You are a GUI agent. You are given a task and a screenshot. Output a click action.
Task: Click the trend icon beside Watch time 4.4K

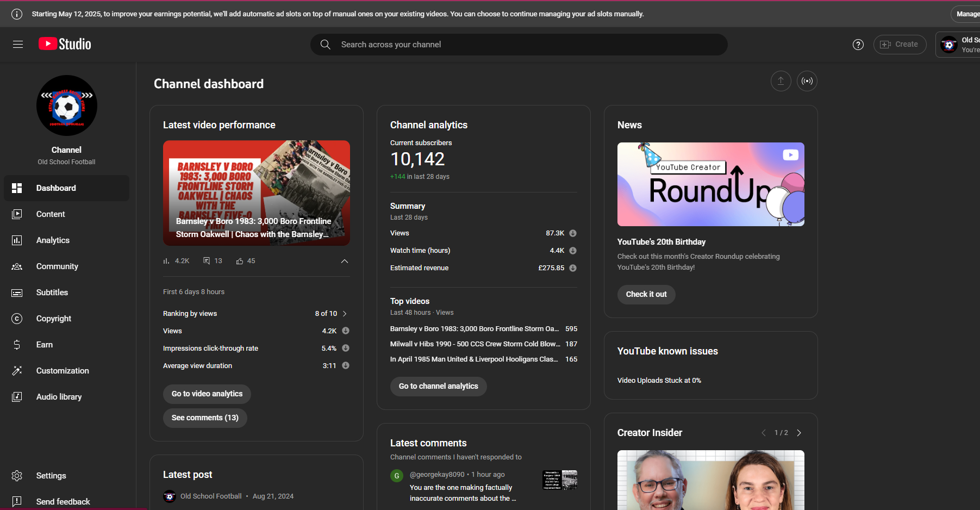click(573, 251)
